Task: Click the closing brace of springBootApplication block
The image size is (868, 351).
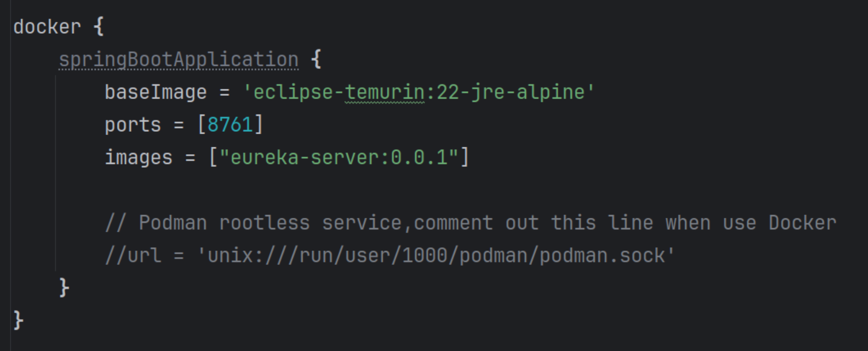Action: click(64, 287)
